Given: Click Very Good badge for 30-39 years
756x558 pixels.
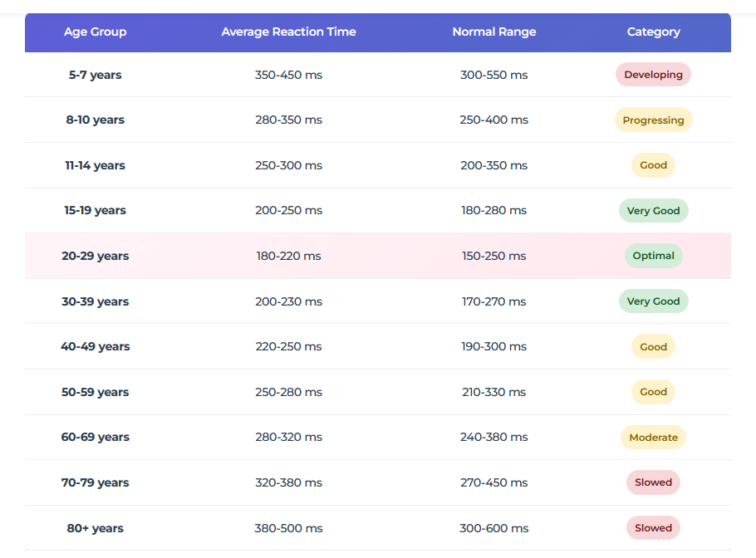Looking at the screenshot, I should click(x=653, y=301).
